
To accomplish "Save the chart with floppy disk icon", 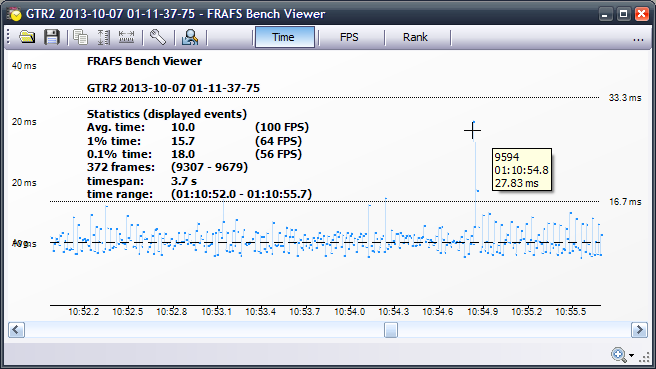I will pos(51,37).
